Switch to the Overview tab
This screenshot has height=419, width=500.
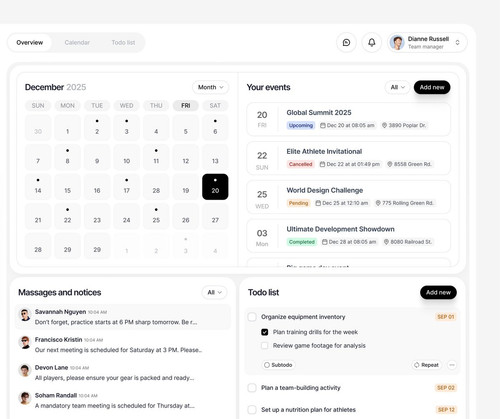(30, 43)
